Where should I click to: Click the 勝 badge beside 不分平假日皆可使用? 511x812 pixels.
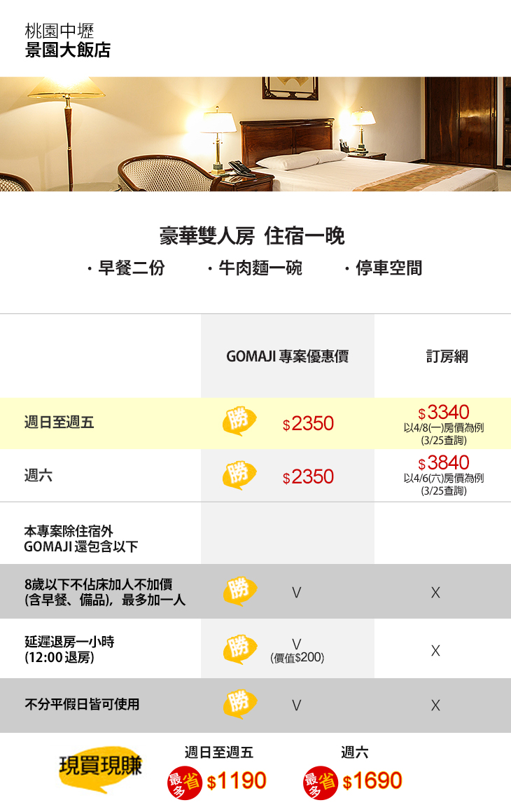tap(239, 703)
